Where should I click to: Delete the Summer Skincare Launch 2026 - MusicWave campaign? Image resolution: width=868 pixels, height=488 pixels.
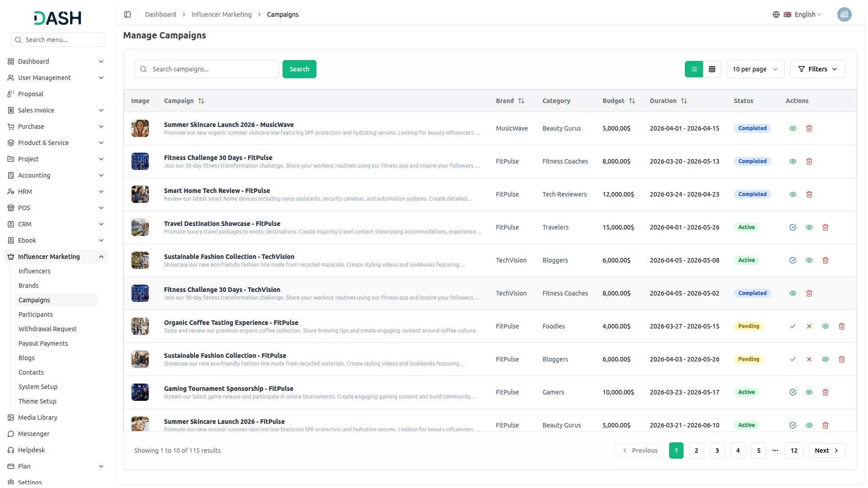[809, 128]
